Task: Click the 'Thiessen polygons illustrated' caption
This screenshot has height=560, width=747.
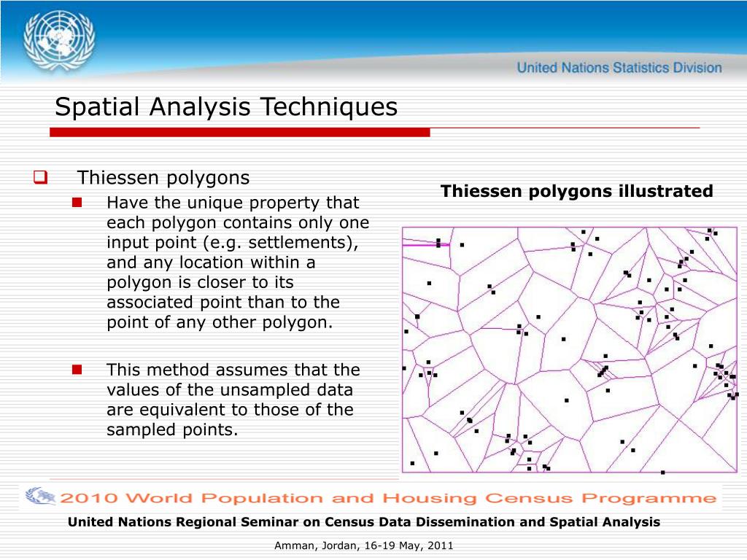Action: pyautogui.click(x=576, y=191)
